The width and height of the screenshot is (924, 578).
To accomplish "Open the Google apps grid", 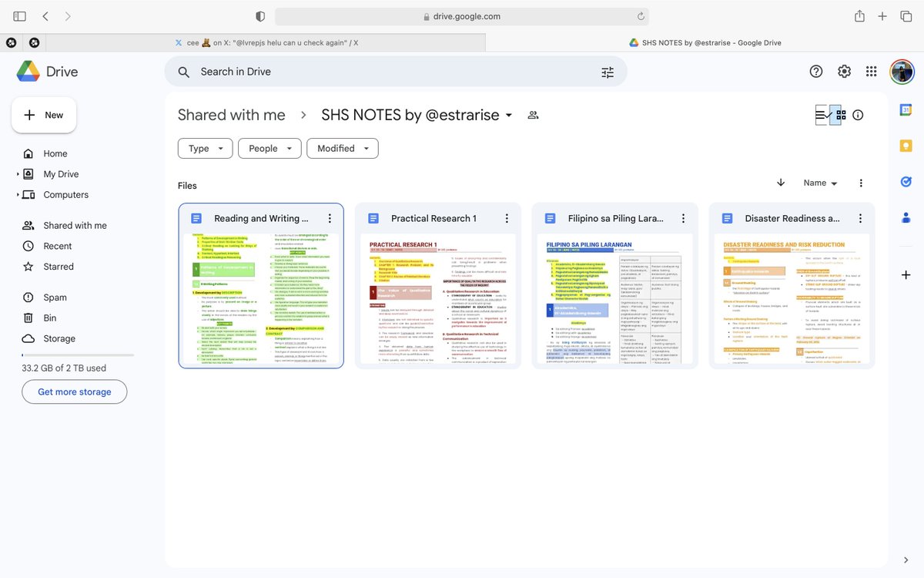I will pos(871,72).
